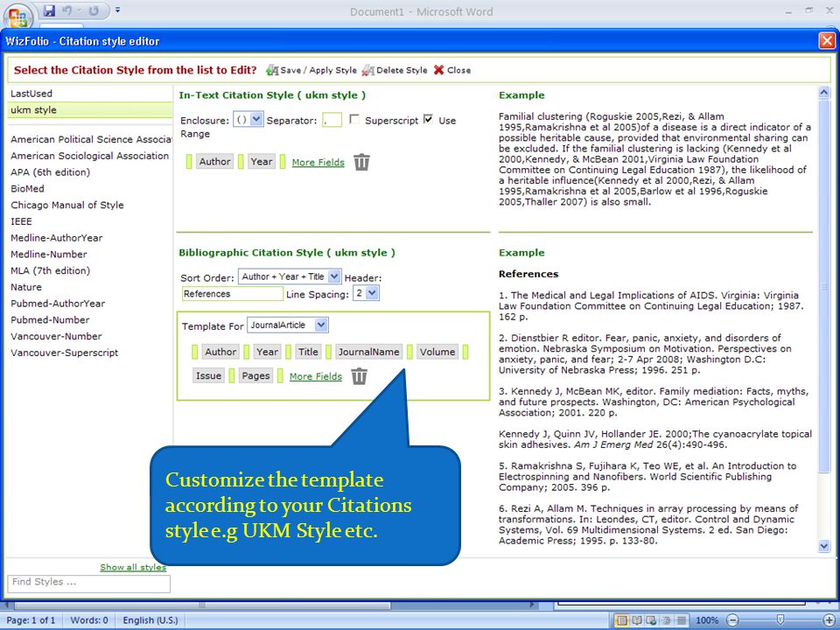The width and height of the screenshot is (840, 630).
Task: Select American Sociological Association style
Action: pyautogui.click(x=89, y=156)
